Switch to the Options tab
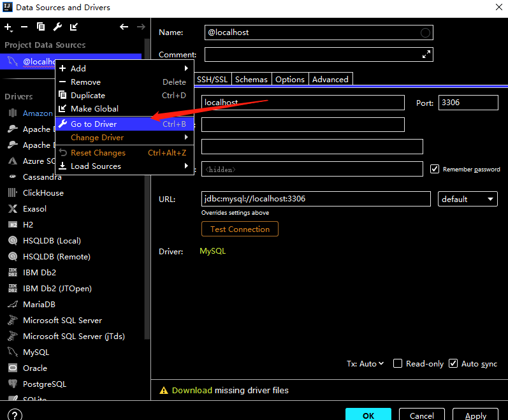This screenshot has width=508, height=420. (290, 79)
